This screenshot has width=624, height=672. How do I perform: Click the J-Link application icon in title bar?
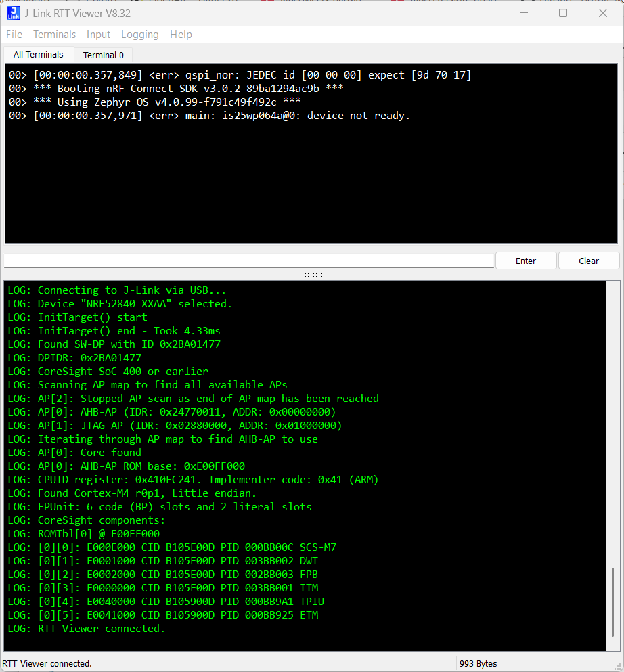coord(14,13)
